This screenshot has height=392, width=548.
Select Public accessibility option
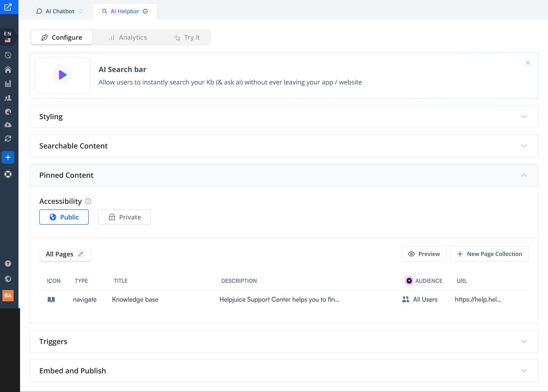point(64,217)
